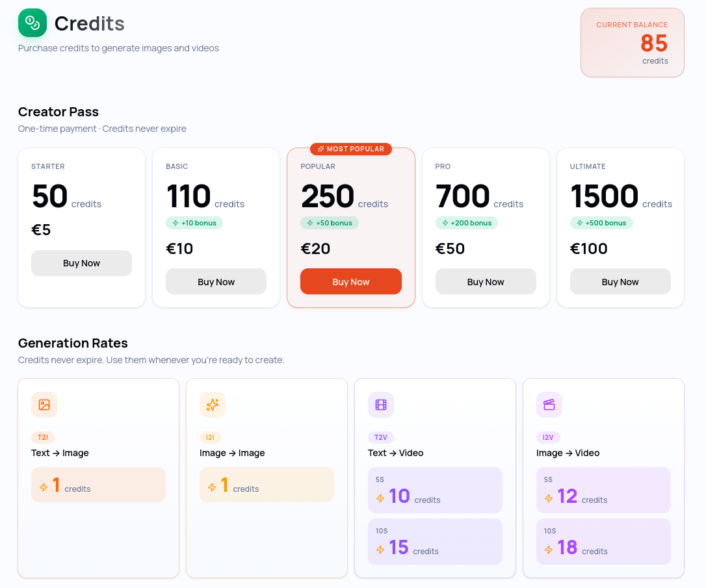
Task: Buy the Starter 50 credits pack
Action: [x=81, y=263]
